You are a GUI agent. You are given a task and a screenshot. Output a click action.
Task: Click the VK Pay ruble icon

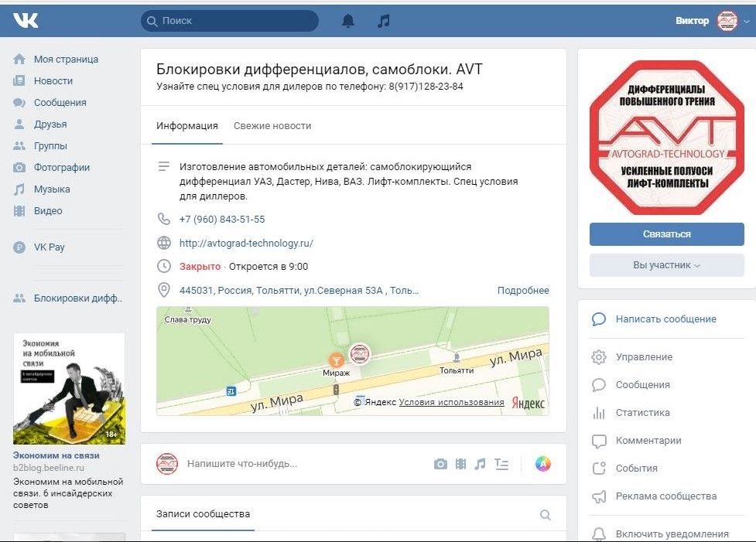(19, 247)
